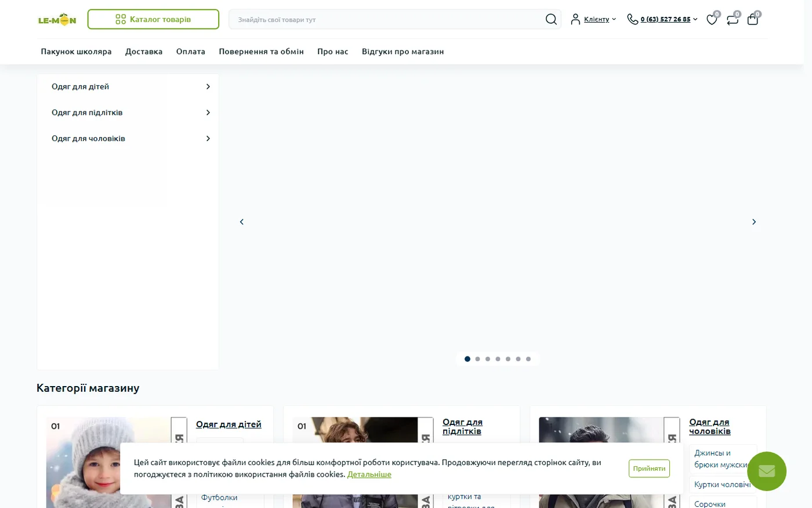812x508 pixels.
Task: Open Одяг для підлітків category card link
Action: [x=462, y=427]
